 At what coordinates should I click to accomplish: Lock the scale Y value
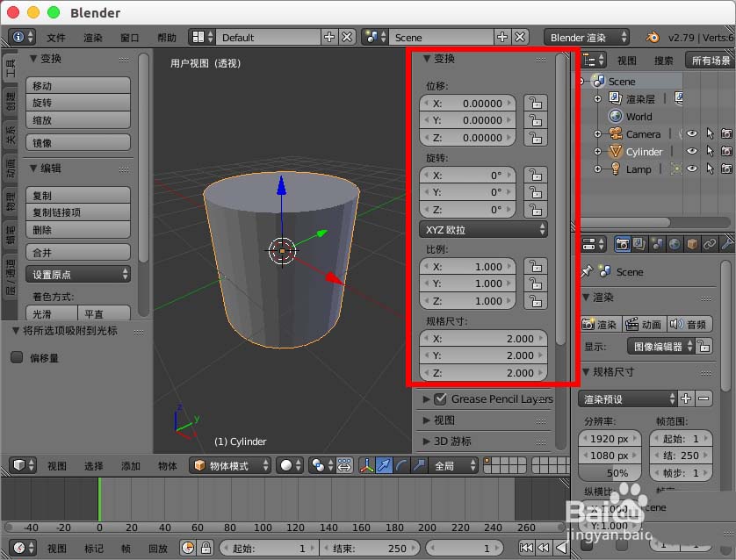pyautogui.click(x=536, y=284)
